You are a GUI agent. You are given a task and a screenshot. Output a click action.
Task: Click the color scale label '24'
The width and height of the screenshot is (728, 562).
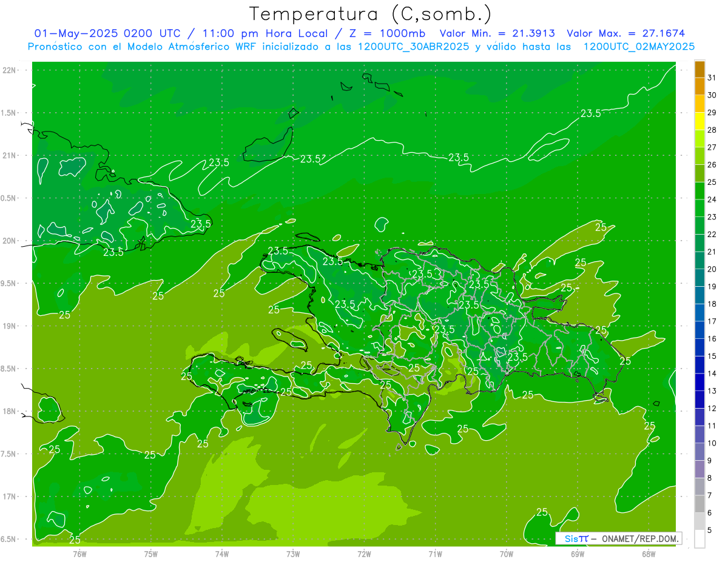(712, 199)
